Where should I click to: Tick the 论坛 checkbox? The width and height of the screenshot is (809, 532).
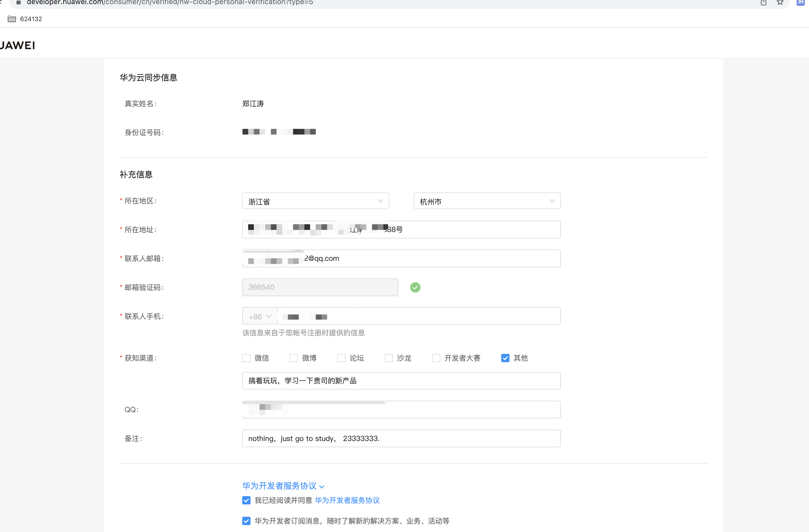pos(341,358)
